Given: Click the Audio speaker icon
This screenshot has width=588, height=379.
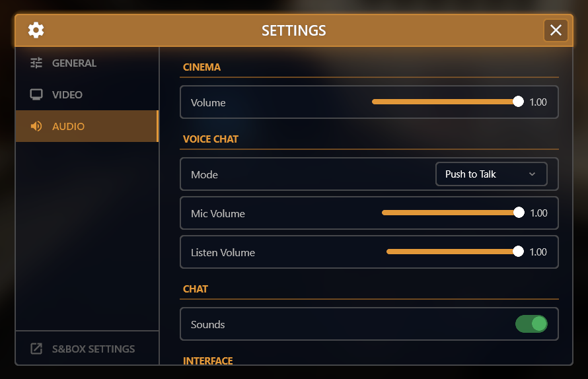Looking at the screenshot, I should point(36,126).
